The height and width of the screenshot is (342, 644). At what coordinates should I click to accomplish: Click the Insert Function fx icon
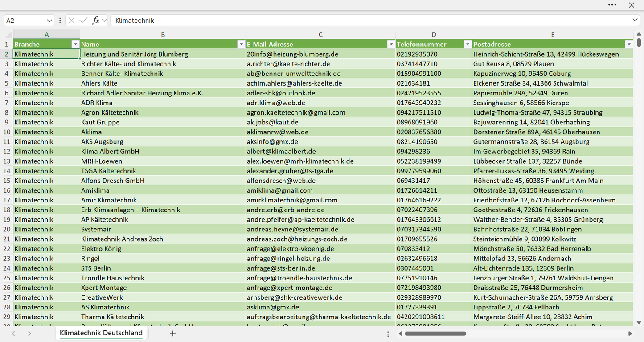[x=95, y=21]
